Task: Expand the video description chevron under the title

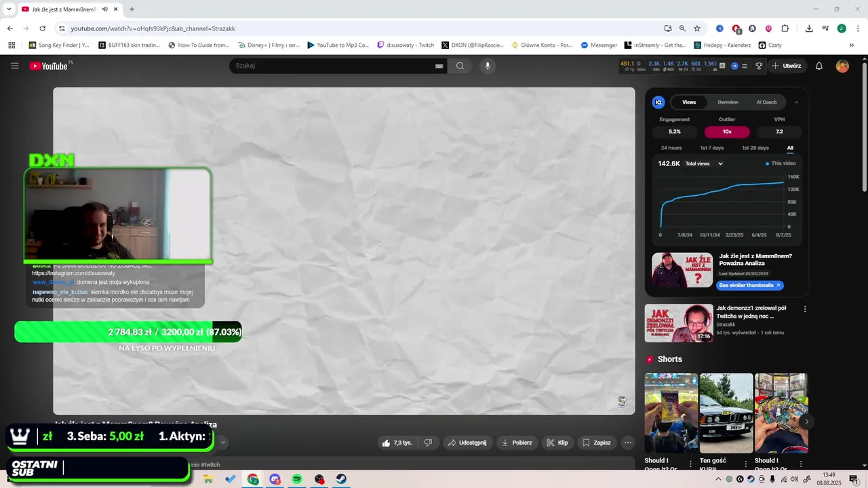Action: [x=222, y=443]
